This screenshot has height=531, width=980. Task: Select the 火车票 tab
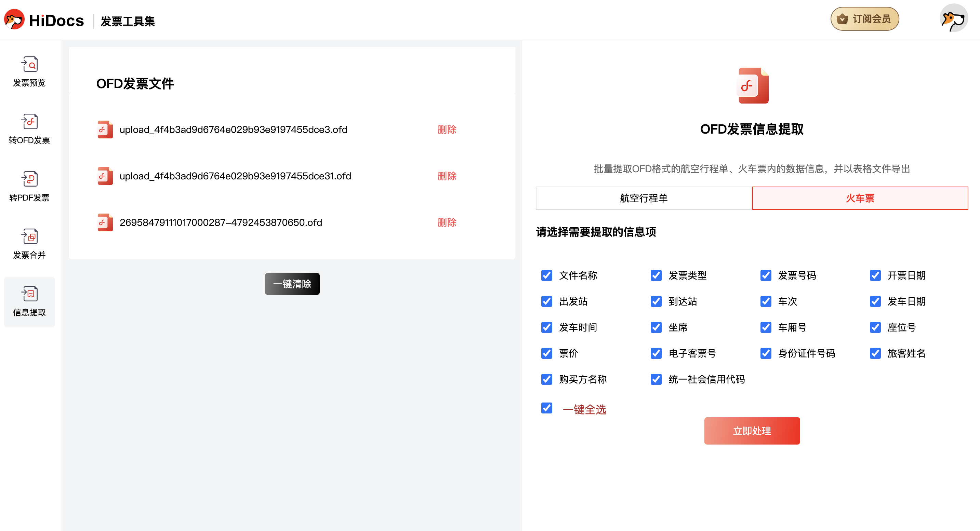[860, 198]
